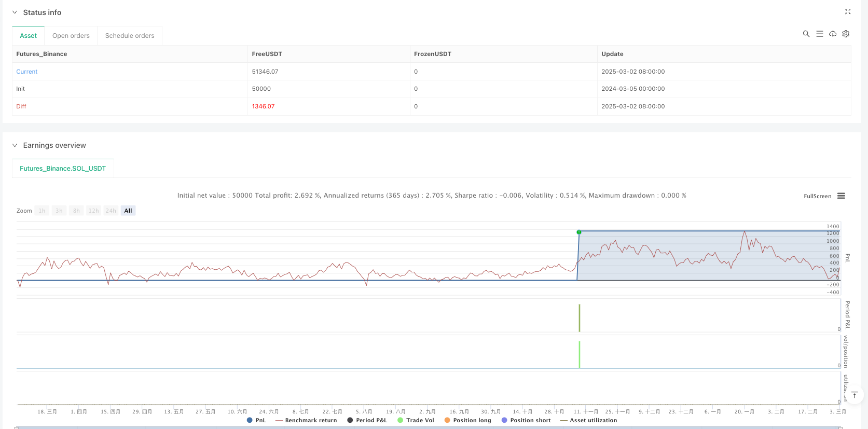Click the search icon above the asset table

tap(806, 34)
